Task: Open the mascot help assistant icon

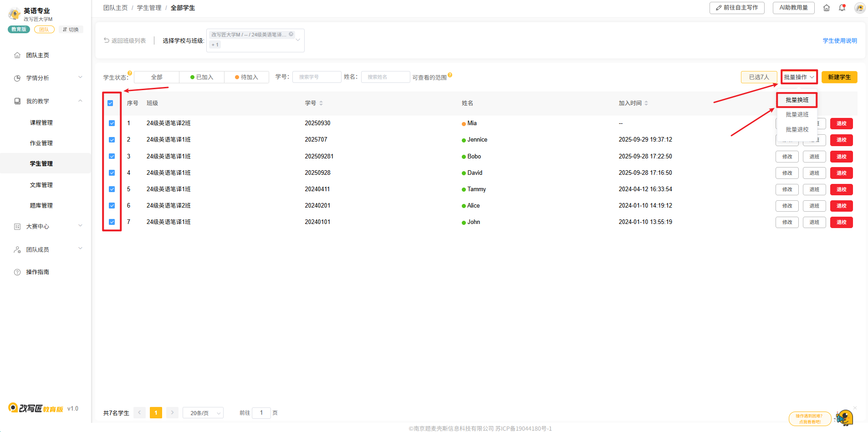Action: [x=844, y=417]
